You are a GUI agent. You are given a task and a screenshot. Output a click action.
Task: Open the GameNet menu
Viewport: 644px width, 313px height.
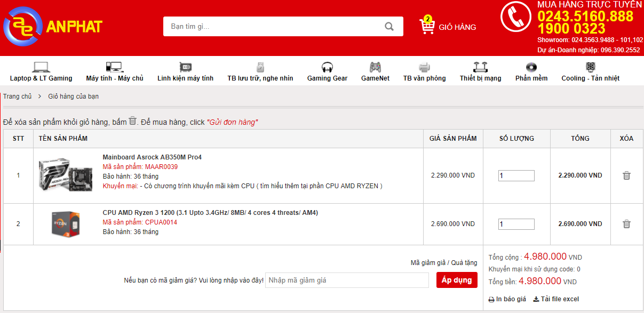pyautogui.click(x=375, y=78)
